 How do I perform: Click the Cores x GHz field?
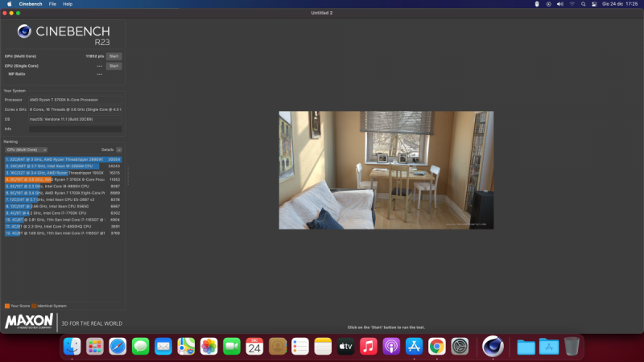(x=75, y=109)
